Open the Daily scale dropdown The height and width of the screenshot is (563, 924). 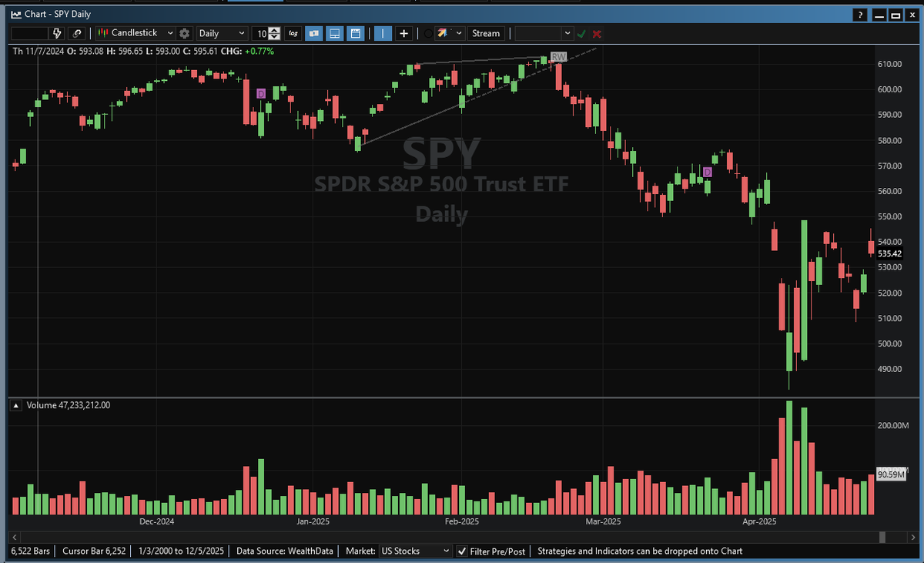222,33
